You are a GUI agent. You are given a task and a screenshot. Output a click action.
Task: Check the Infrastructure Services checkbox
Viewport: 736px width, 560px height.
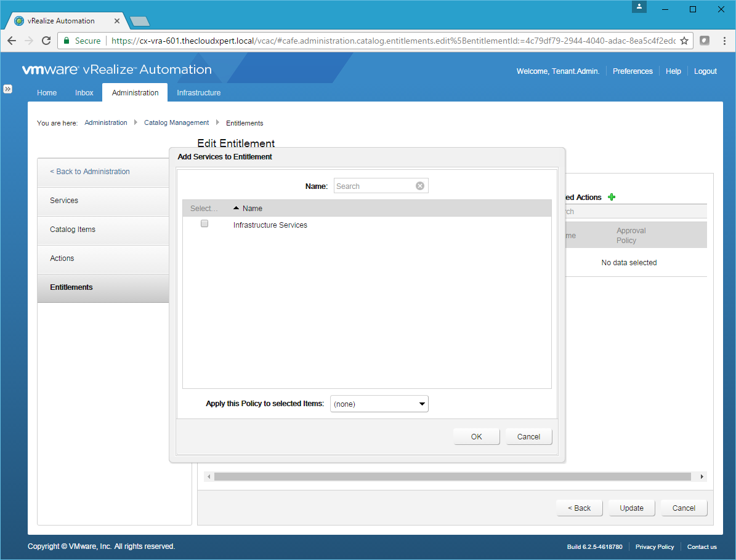pos(204,224)
